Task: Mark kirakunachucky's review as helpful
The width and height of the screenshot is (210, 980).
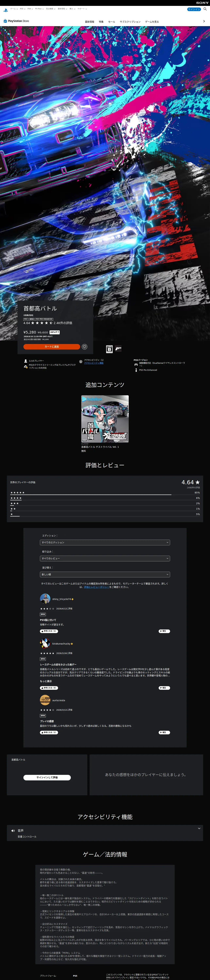Action: (49, 688)
